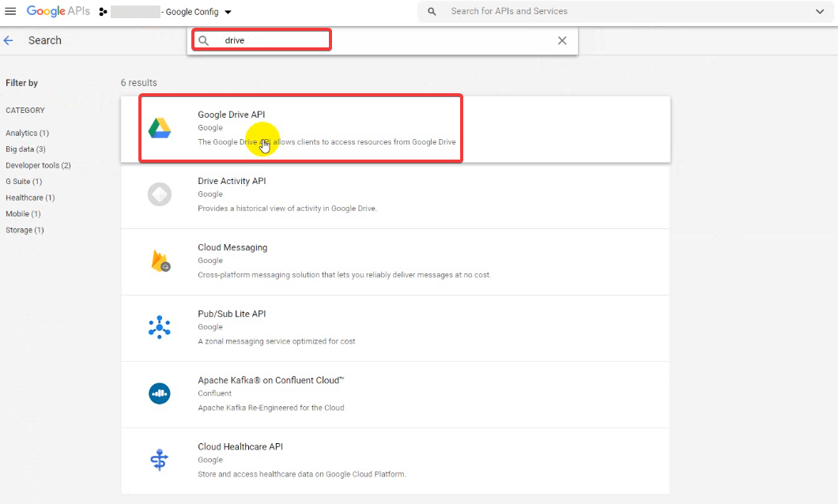
Task: Focus the Search for APIs and Services box
Action: pos(617,12)
